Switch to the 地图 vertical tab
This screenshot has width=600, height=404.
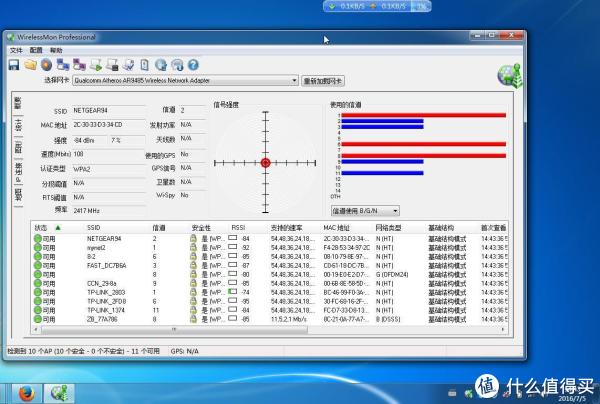click(x=18, y=195)
